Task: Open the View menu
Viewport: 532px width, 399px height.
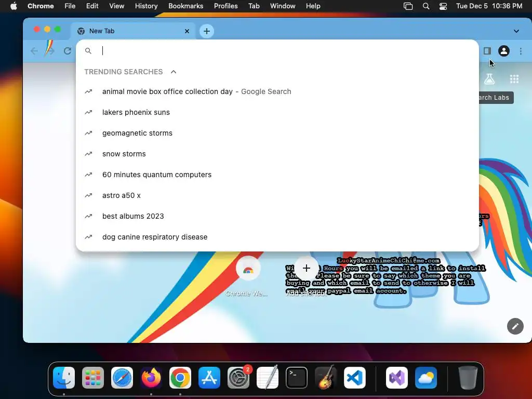Action: pos(116,6)
